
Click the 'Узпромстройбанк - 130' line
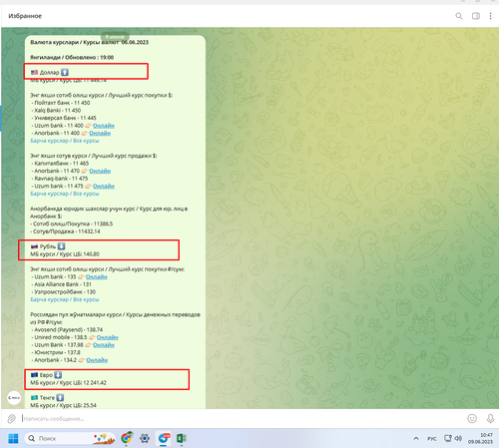(63, 292)
